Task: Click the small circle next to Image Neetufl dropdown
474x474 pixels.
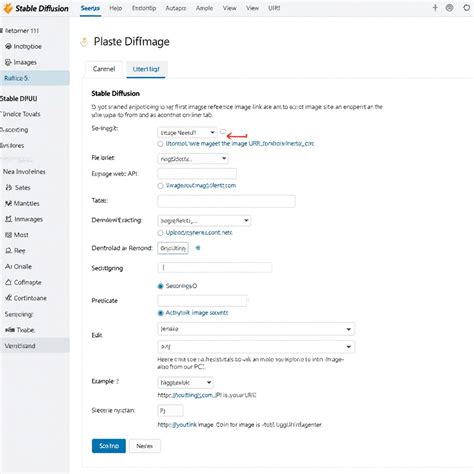Action: coord(223,132)
